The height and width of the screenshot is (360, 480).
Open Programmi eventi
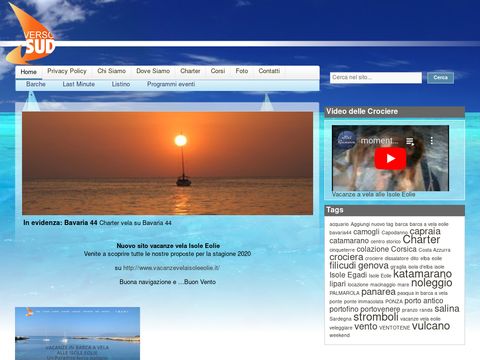tap(171, 84)
